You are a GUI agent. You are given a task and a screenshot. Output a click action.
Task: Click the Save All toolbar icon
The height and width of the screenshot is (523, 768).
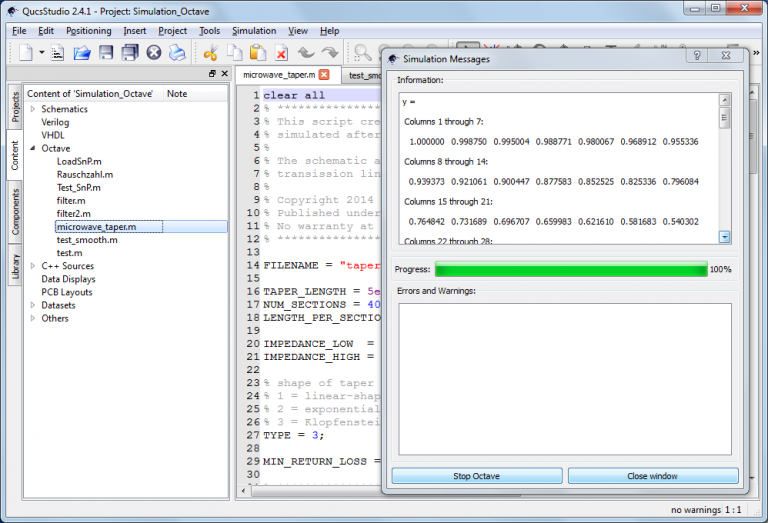pos(130,53)
